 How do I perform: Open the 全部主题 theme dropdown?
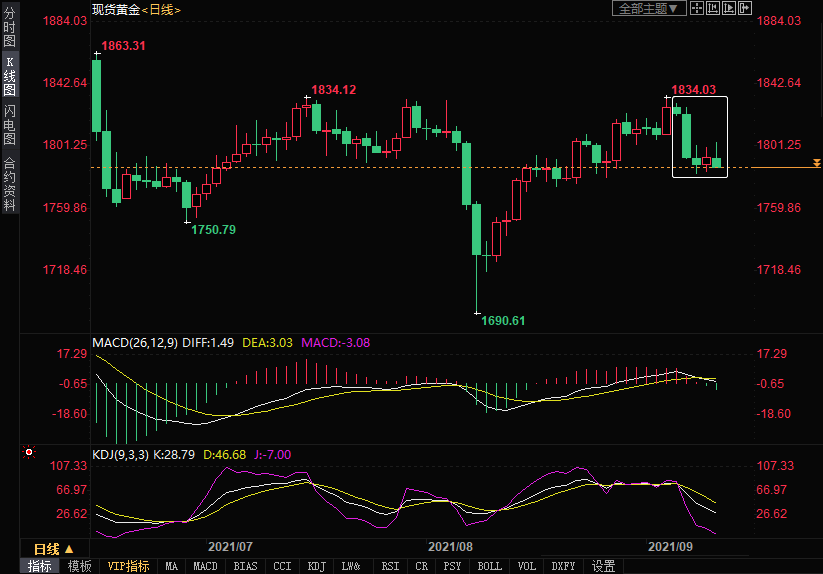tap(648, 8)
